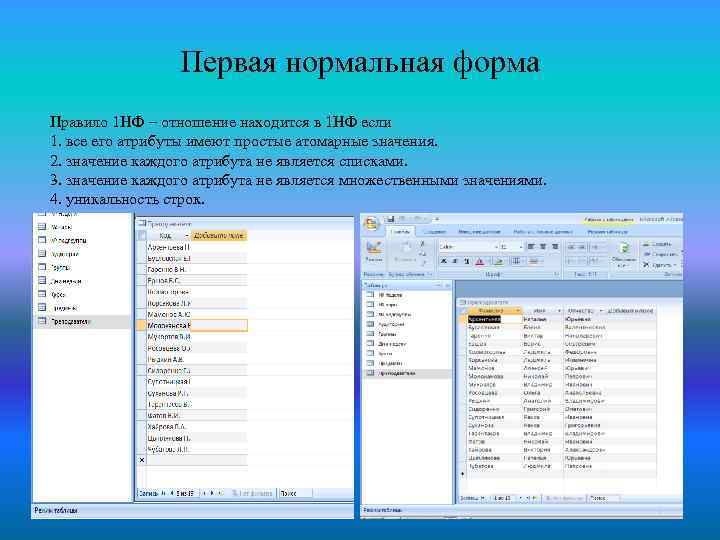Click the Cut scissors icon
This screenshot has height=540, width=720.
[423, 244]
